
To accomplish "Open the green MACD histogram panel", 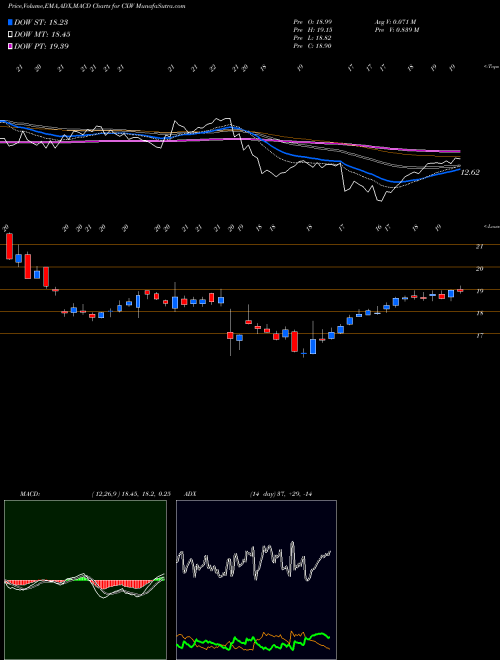I will [85, 580].
